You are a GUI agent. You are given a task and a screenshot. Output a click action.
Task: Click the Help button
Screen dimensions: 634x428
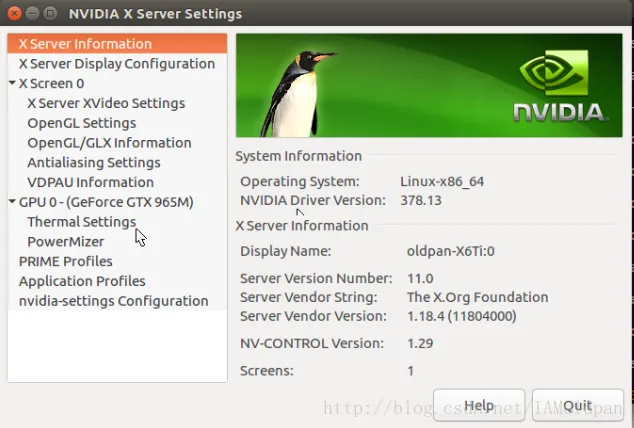(x=479, y=405)
